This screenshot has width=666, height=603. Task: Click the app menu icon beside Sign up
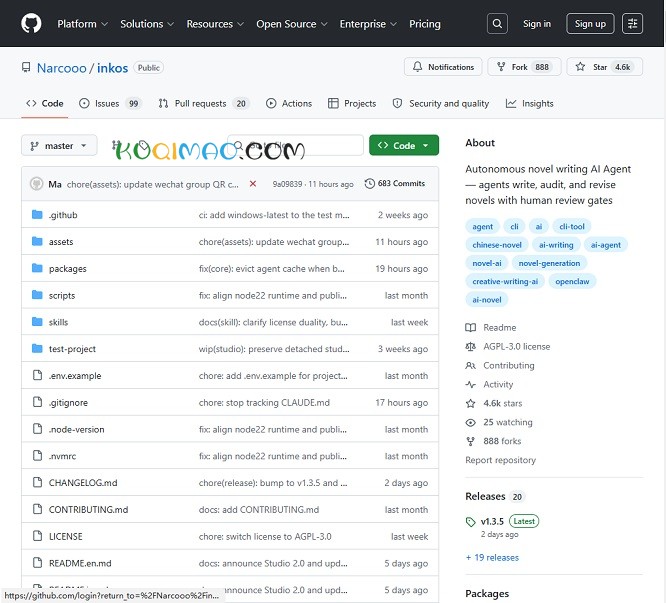point(632,24)
